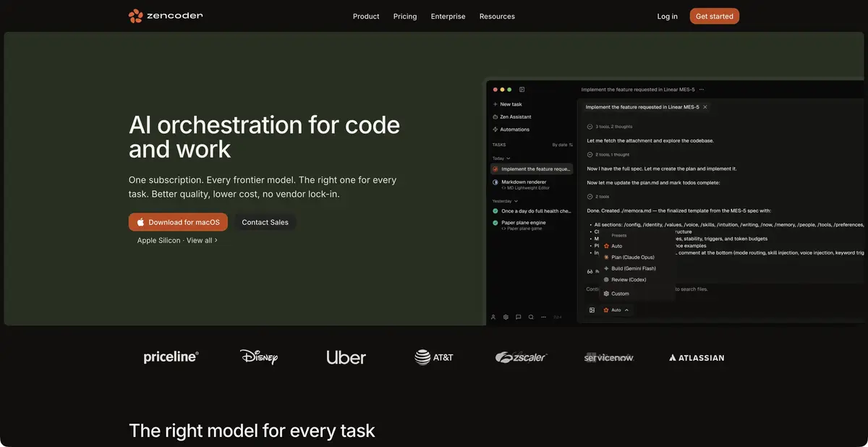Viewport: 868px width, 447px height.
Task: Click green check icon of Paper plane engine
Action: tap(495, 223)
